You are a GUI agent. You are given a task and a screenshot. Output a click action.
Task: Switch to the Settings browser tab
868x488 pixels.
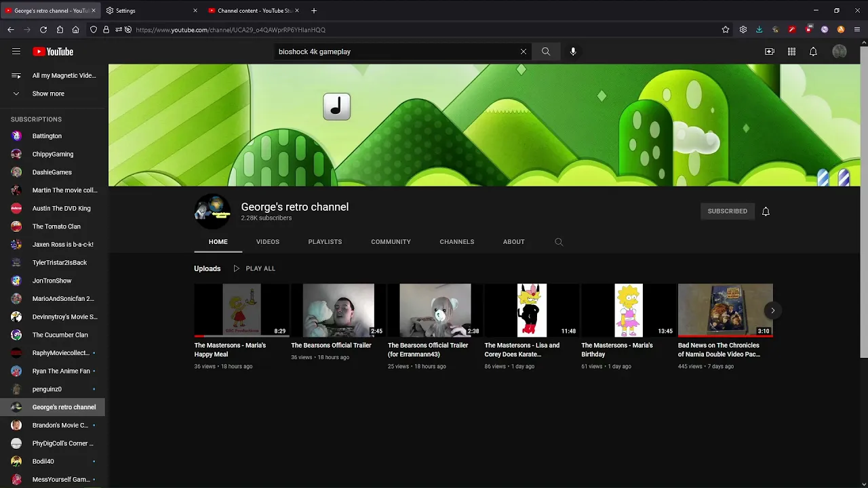(151, 11)
